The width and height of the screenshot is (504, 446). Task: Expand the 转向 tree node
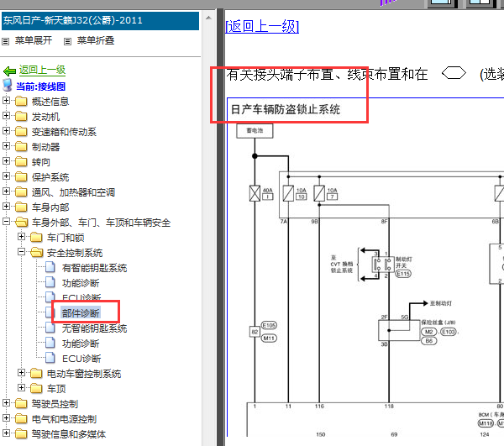(6, 160)
